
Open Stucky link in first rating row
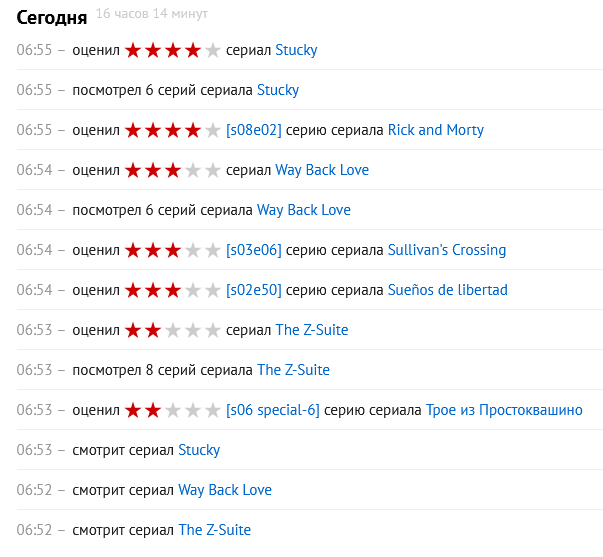(296, 50)
